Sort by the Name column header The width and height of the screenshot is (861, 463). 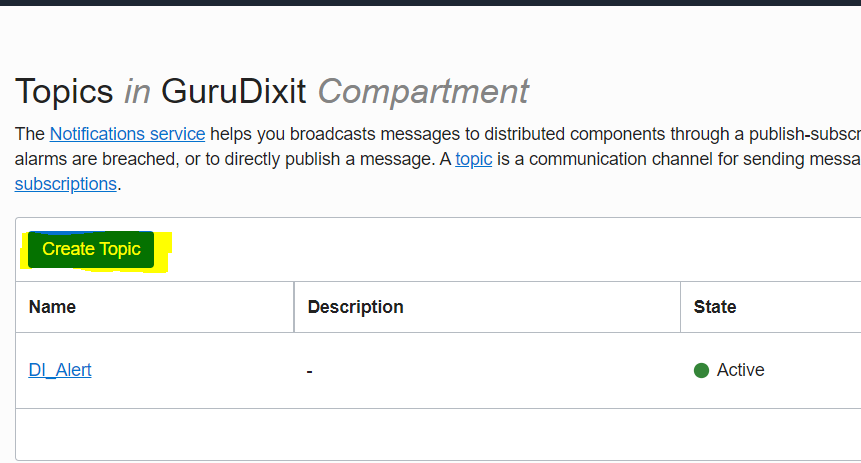52,307
